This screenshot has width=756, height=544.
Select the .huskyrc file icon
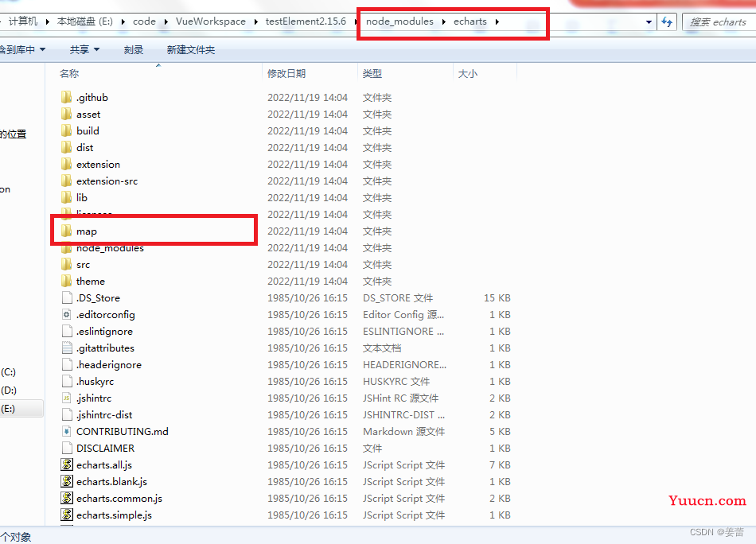click(x=67, y=381)
